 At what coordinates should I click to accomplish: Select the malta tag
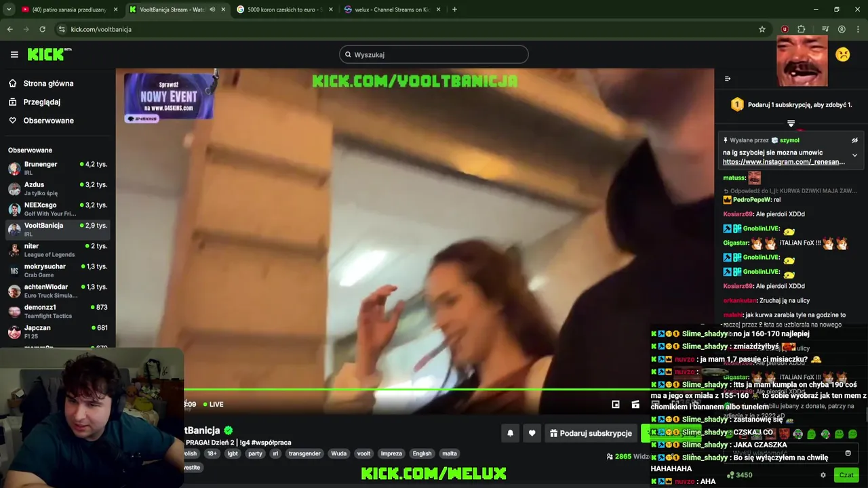tap(449, 453)
